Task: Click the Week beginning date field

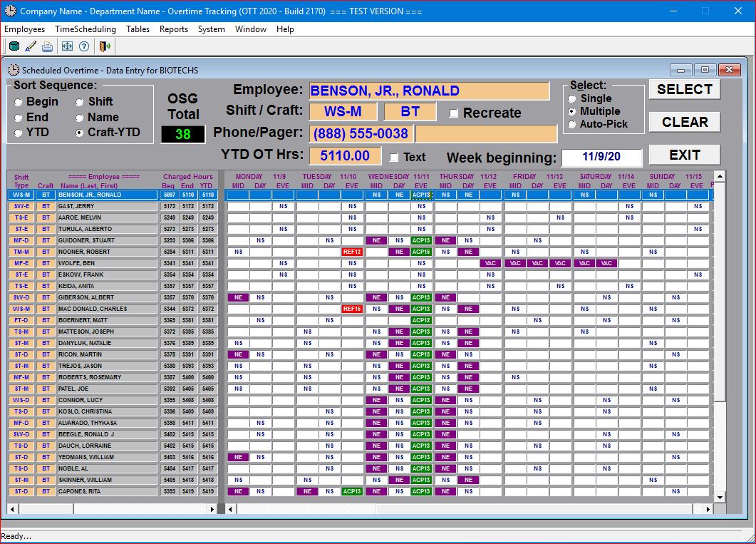Action: click(601, 158)
